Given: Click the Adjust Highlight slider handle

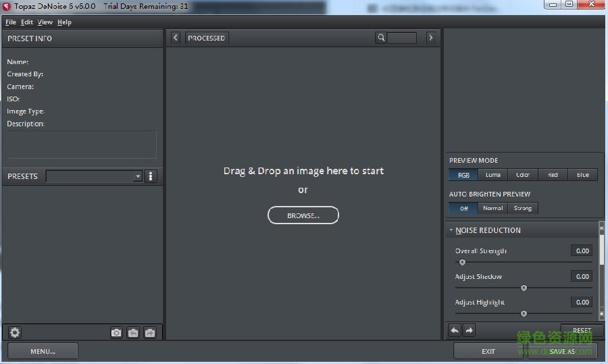Looking at the screenshot, I should [524, 313].
